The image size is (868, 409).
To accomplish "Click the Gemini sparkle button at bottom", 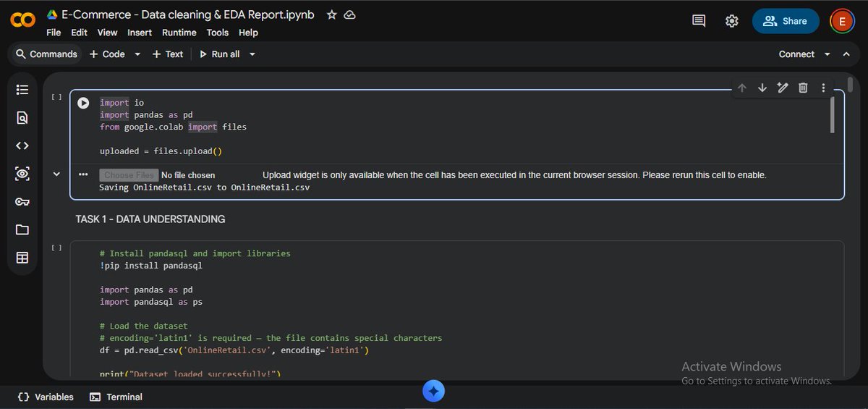I will [x=433, y=392].
